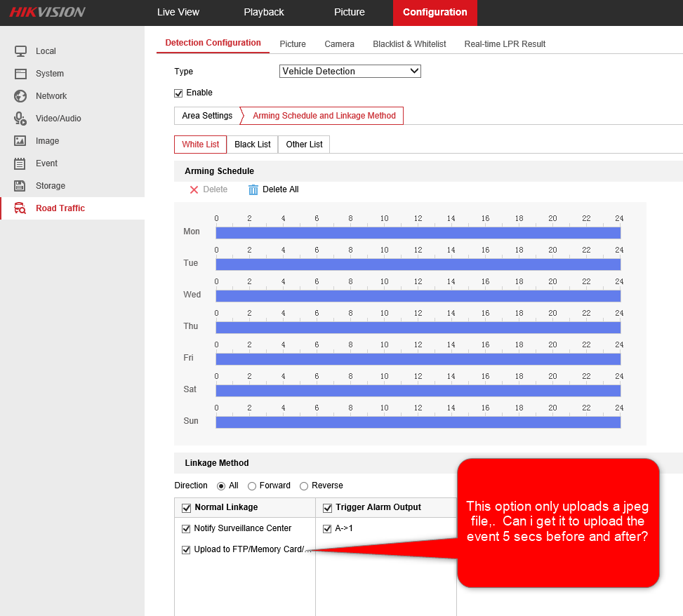Select the Forward direction radio button
This screenshot has width=683, height=616.
(252, 486)
